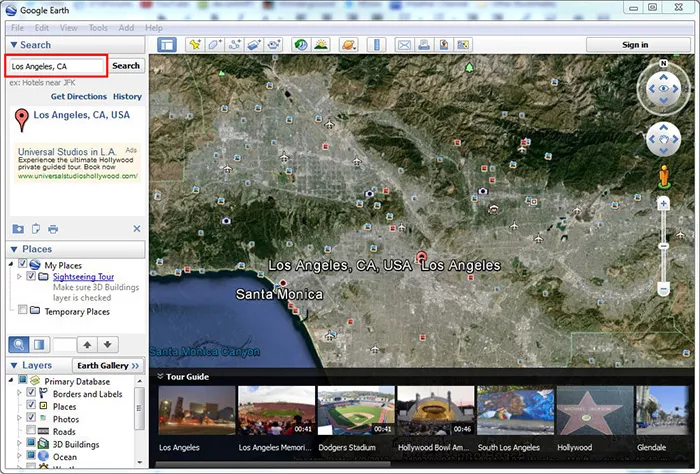
Task: Click the zoom out minus button
Action: 663,290
